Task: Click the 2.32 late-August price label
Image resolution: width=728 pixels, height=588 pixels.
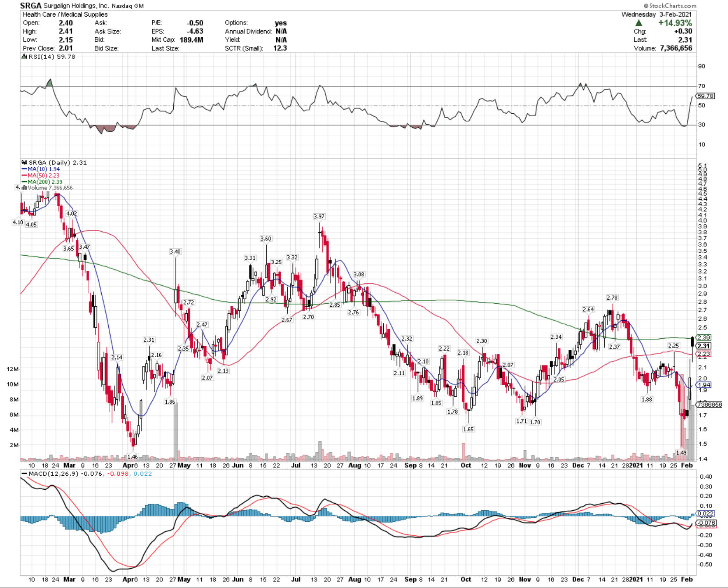Action: (407, 339)
